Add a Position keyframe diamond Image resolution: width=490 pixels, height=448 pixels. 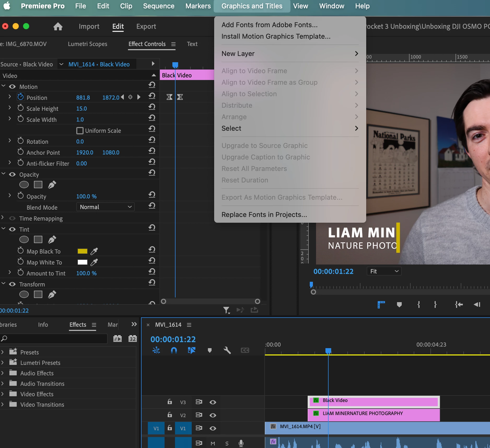130,97
